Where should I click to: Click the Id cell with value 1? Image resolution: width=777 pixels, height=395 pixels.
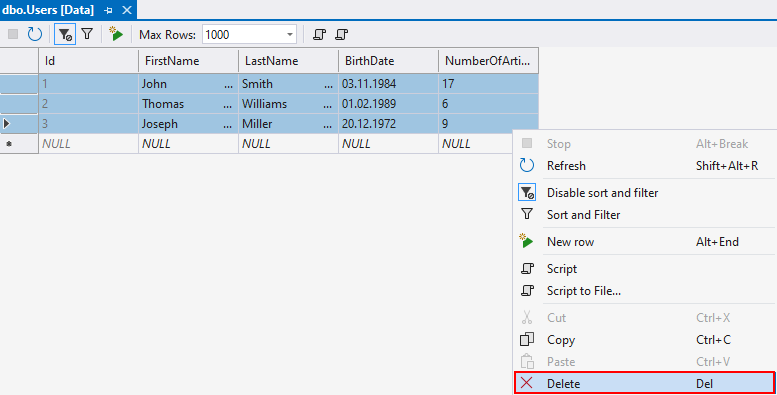coord(89,84)
